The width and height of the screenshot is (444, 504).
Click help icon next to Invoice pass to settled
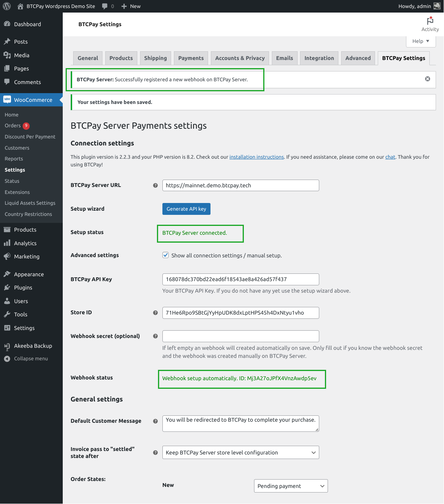[x=155, y=452]
